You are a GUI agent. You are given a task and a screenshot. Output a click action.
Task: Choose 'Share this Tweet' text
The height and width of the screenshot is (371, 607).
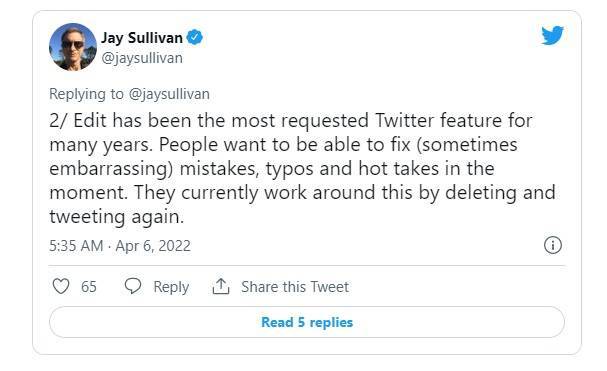click(295, 287)
